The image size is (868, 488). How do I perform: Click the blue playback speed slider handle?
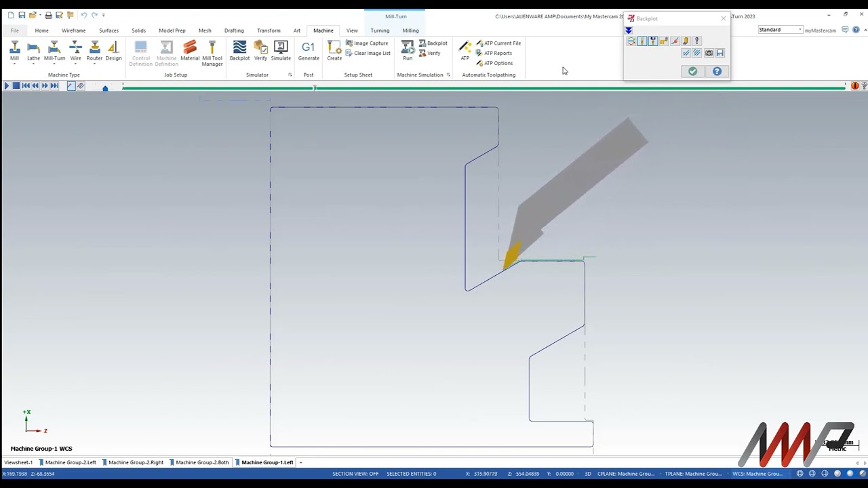coord(105,88)
